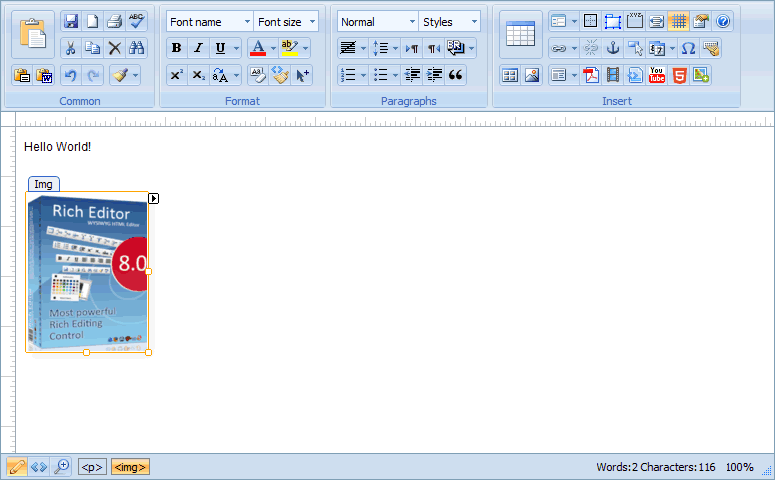Insert a PDF document
The height and width of the screenshot is (480, 775).
pos(591,75)
